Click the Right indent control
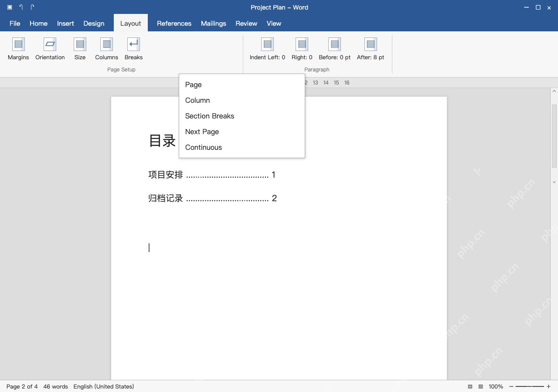The image size is (558, 392). pyautogui.click(x=302, y=49)
